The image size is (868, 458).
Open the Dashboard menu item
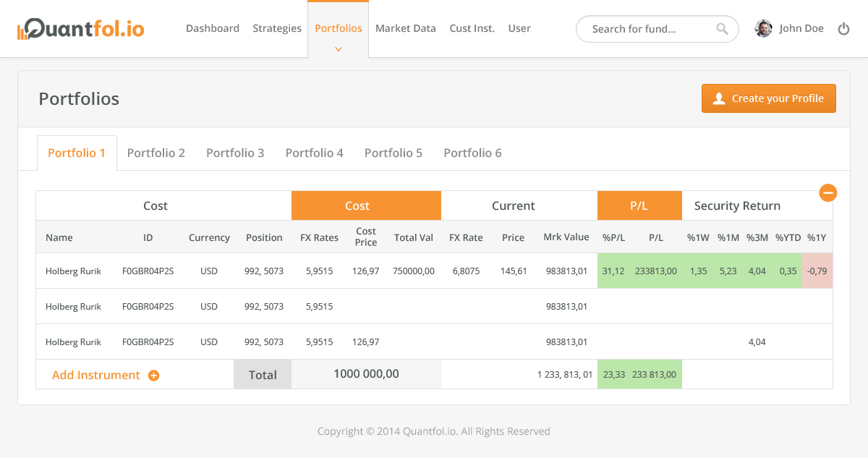click(212, 29)
